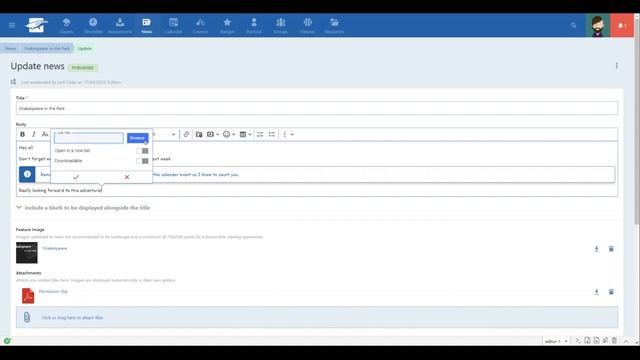The width and height of the screenshot is (640, 360).
Task: Confirm link with checkmark
Action: pyautogui.click(x=76, y=177)
